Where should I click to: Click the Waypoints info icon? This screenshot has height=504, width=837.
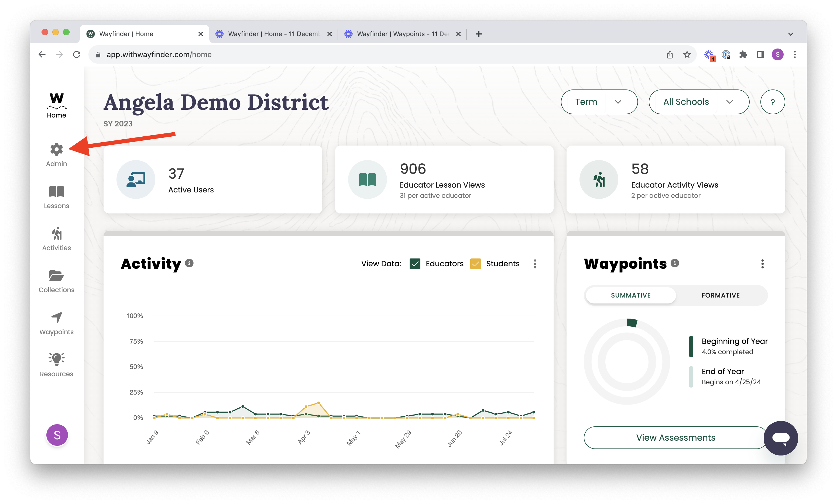(675, 263)
